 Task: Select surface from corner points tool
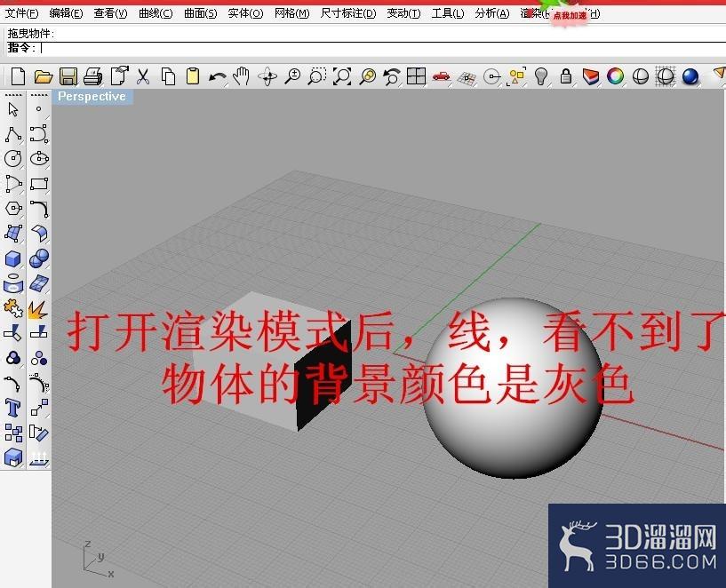tap(13, 234)
